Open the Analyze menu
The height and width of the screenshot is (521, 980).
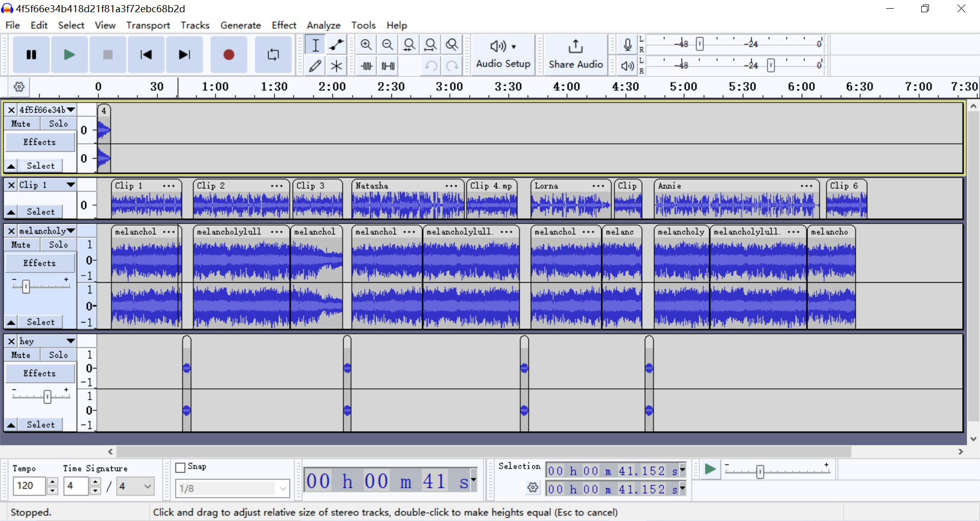(x=324, y=25)
